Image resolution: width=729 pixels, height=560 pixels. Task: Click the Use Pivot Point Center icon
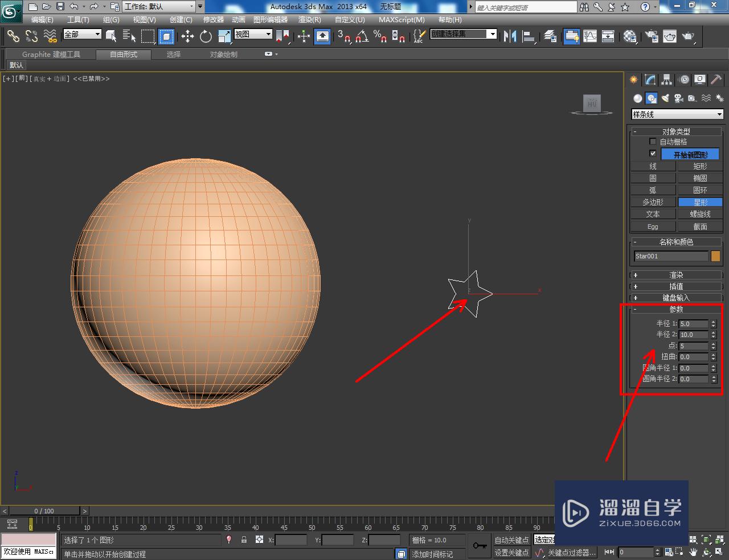[x=282, y=36]
